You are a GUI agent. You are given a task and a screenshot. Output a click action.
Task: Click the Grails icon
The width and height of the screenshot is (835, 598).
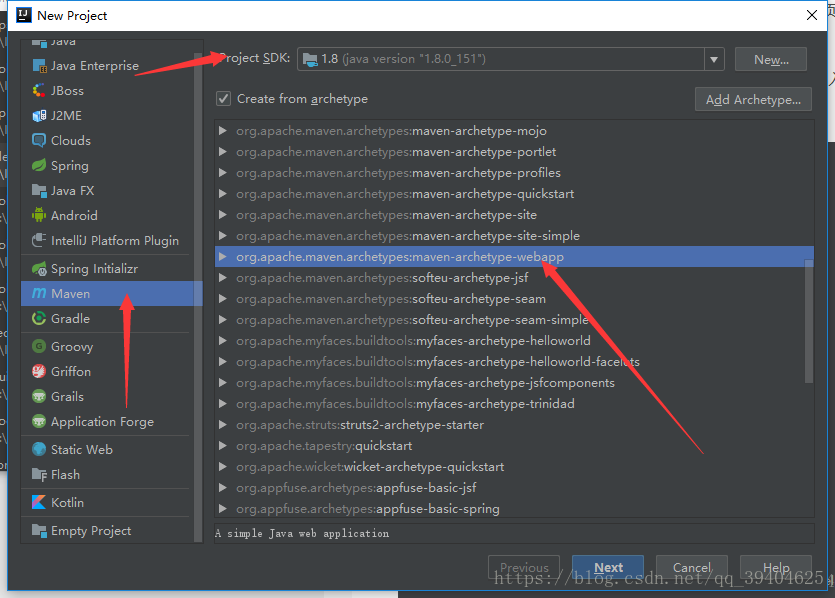39,397
